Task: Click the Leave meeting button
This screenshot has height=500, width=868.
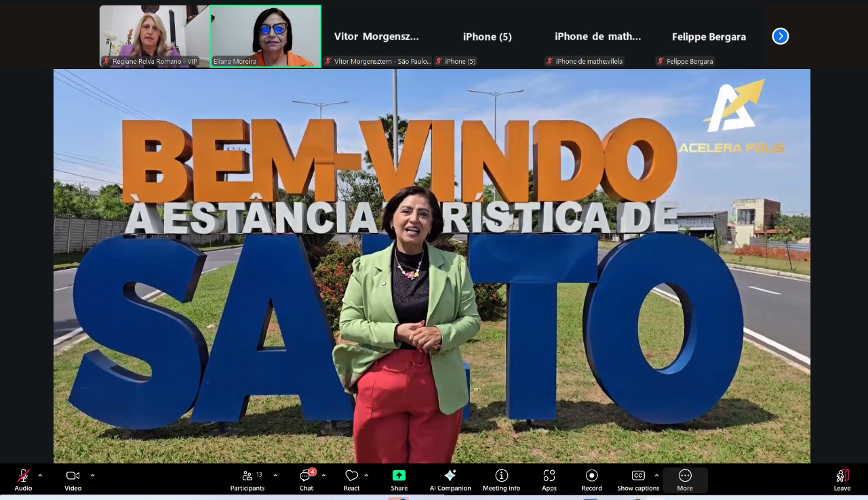Action: click(842, 480)
